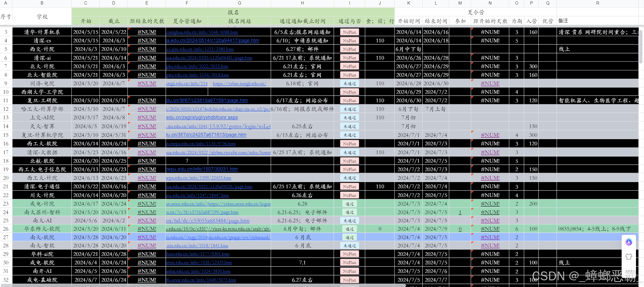The height and width of the screenshot is (287, 644).
Task: Select the 西交-计院 school cell
Action: (x=42, y=49)
